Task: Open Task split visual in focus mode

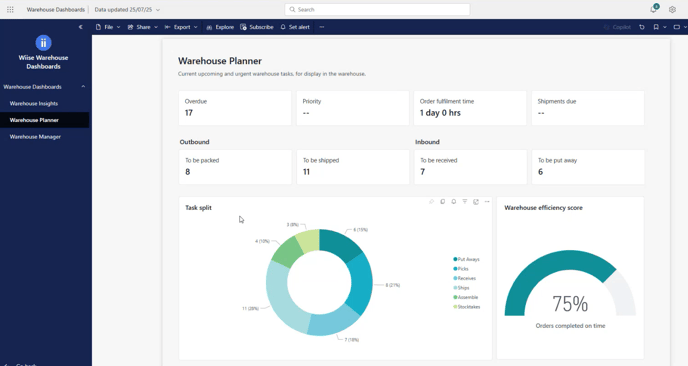Action: click(x=476, y=201)
